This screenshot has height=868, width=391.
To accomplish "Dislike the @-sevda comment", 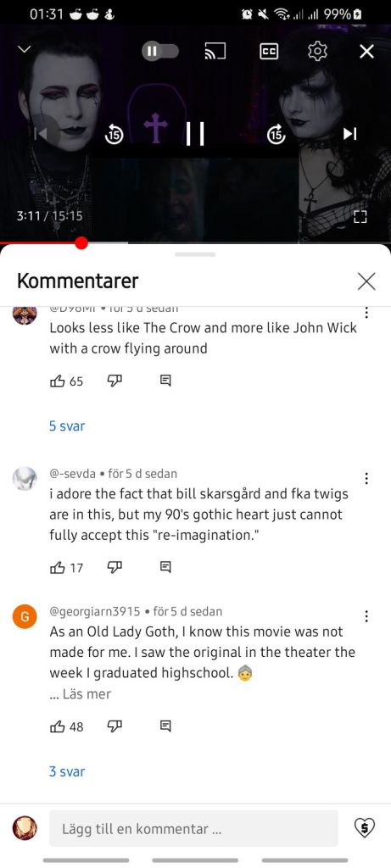I will 115,567.
